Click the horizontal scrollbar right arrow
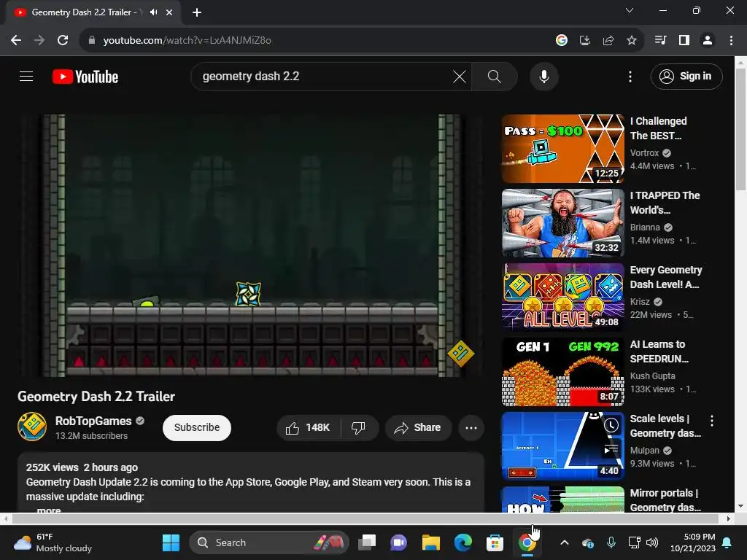 (x=728, y=518)
